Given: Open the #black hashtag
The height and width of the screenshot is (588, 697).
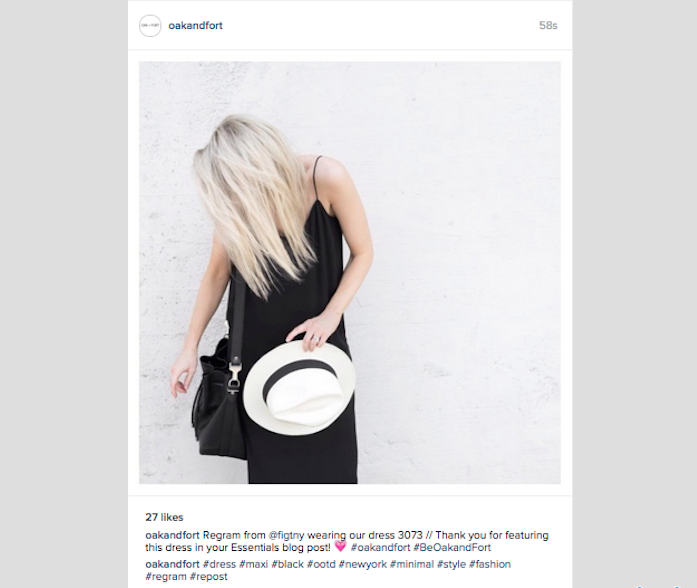Looking at the screenshot, I should click(x=288, y=564).
